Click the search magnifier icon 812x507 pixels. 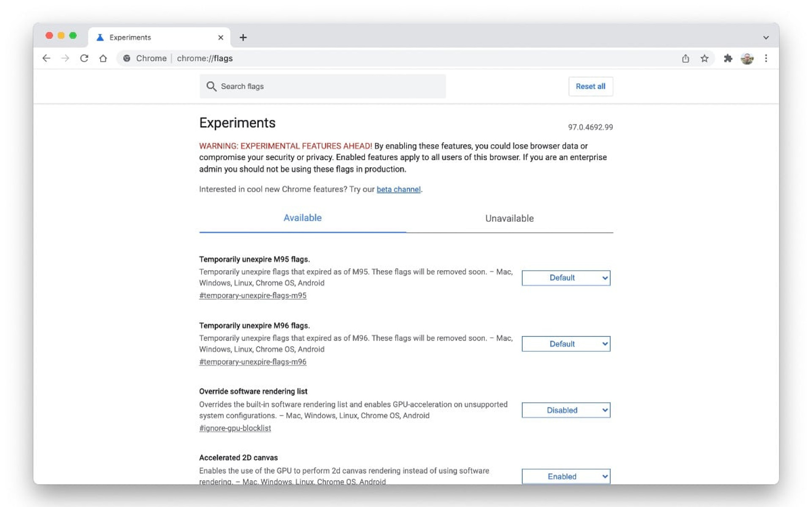(x=211, y=86)
